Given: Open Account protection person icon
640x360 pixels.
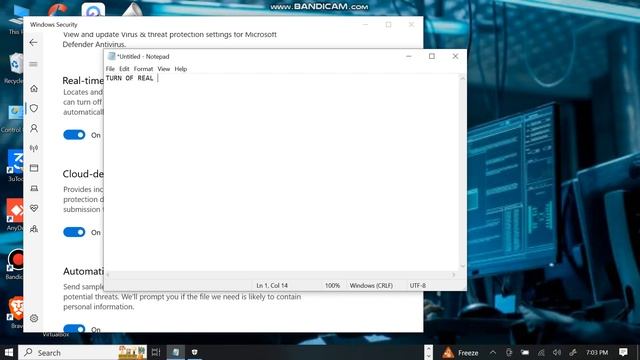Looking at the screenshot, I should (x=34, y=128).
